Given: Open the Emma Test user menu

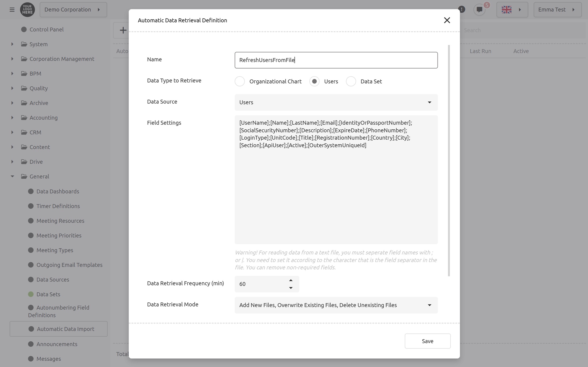Looking at the screenshot, I should (x=557, y=10).
